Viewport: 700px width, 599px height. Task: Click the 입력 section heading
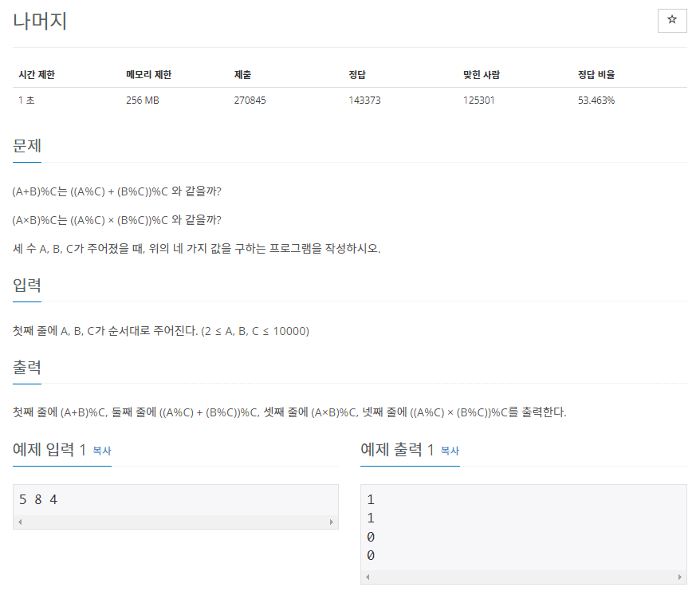[27, 285]
